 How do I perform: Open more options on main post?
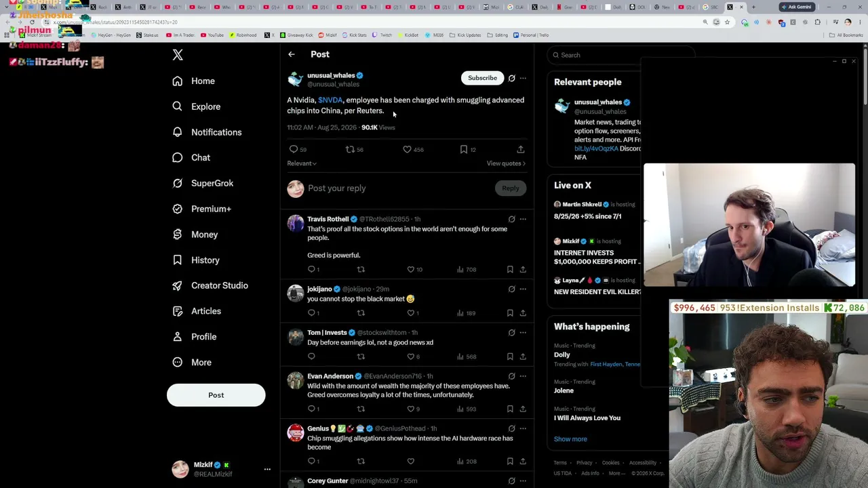523,78
